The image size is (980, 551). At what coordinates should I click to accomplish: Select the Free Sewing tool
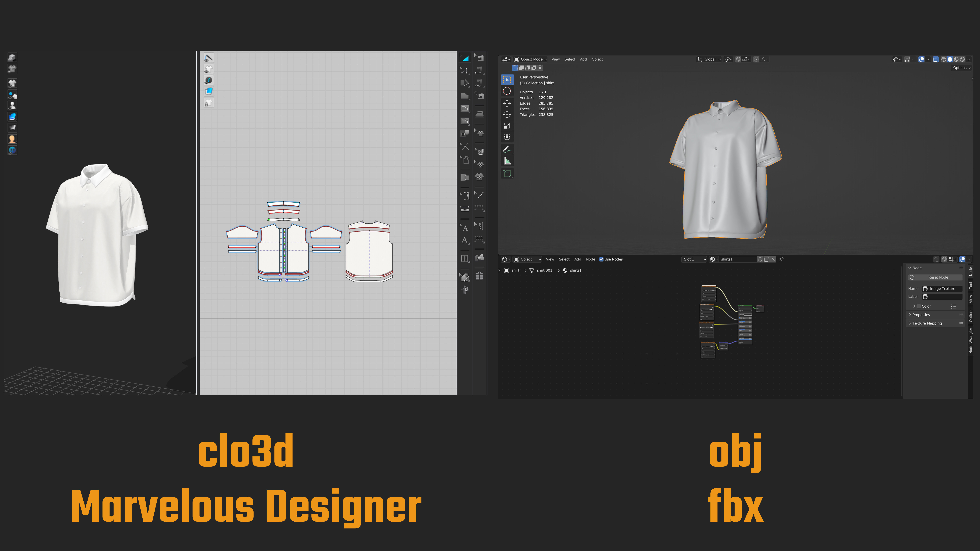click(480, 83)
